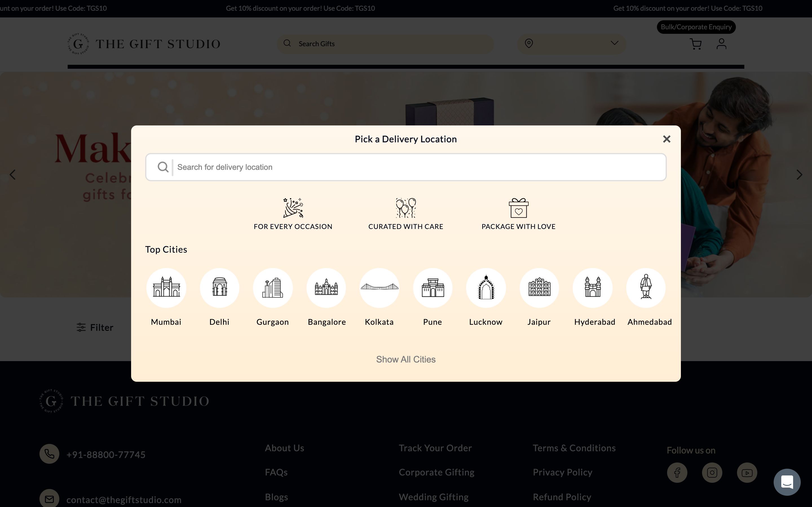
Task: Click the Bulk/Corporate Enquiry button
Action: pos(696,27)
